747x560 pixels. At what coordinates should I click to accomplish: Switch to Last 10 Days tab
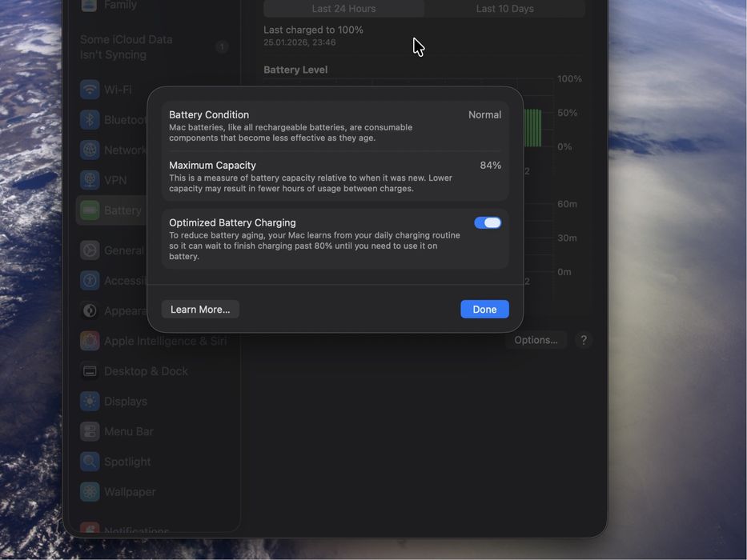pos(504,9)
